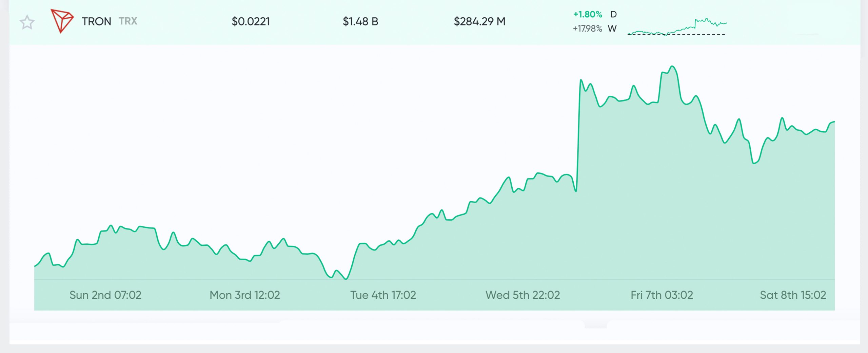Select the TRX ticker label

click(x=127, y=21)
